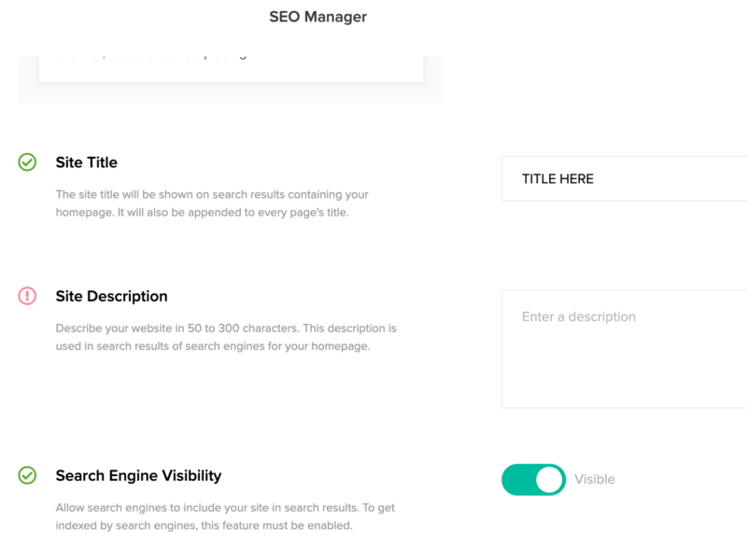Screen dimensions: 747x560
Task: Disable the Search Engine Visibility switch
Action: pyautogui.click(x=533, y=480)
